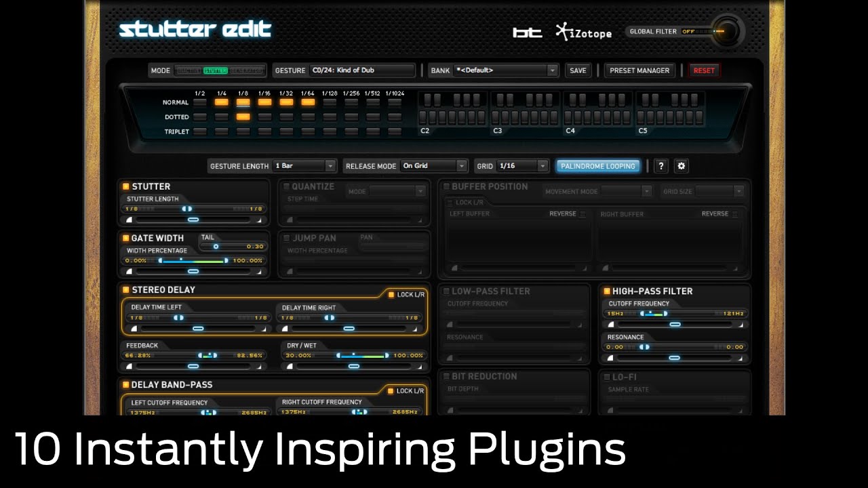868x488 pixels.
Task: Click the Dry/Wet range slider
Action: click(x=353, y=355)
